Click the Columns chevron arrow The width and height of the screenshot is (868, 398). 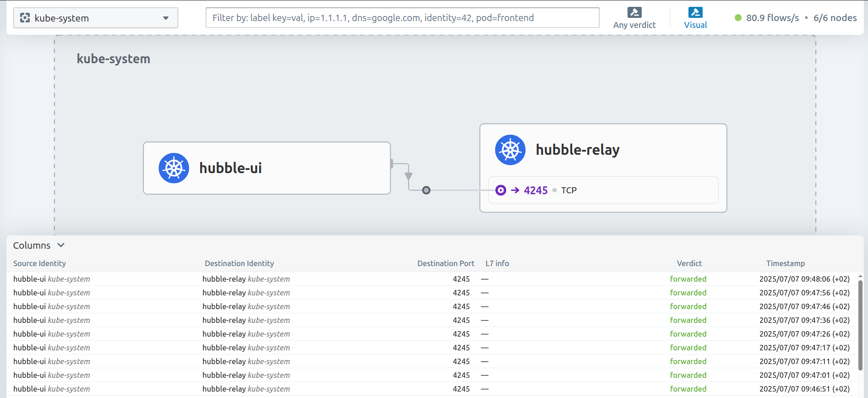click(x=61, y=245)
